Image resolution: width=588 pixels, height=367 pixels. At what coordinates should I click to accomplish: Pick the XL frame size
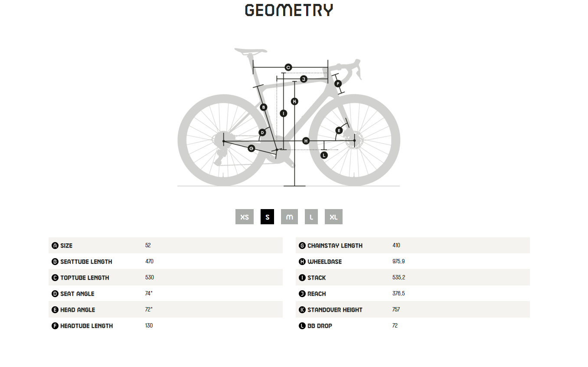[x=333, y=217]
